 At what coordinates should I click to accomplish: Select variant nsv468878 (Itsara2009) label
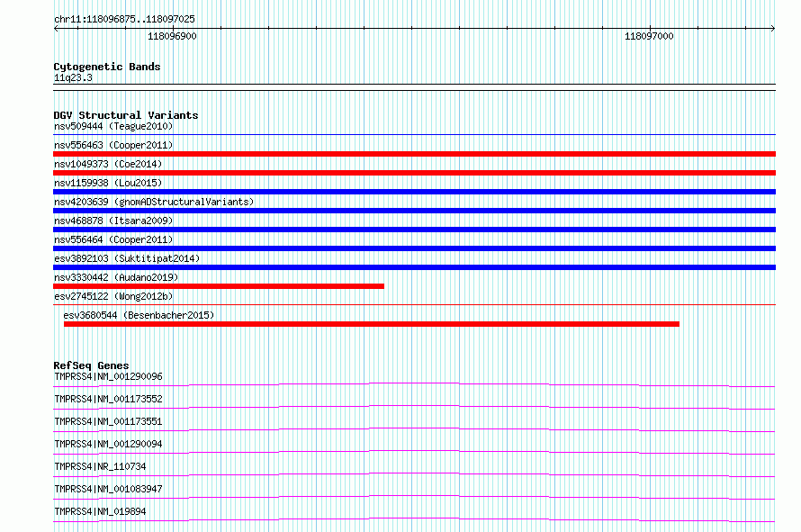(x=113, y=221)
